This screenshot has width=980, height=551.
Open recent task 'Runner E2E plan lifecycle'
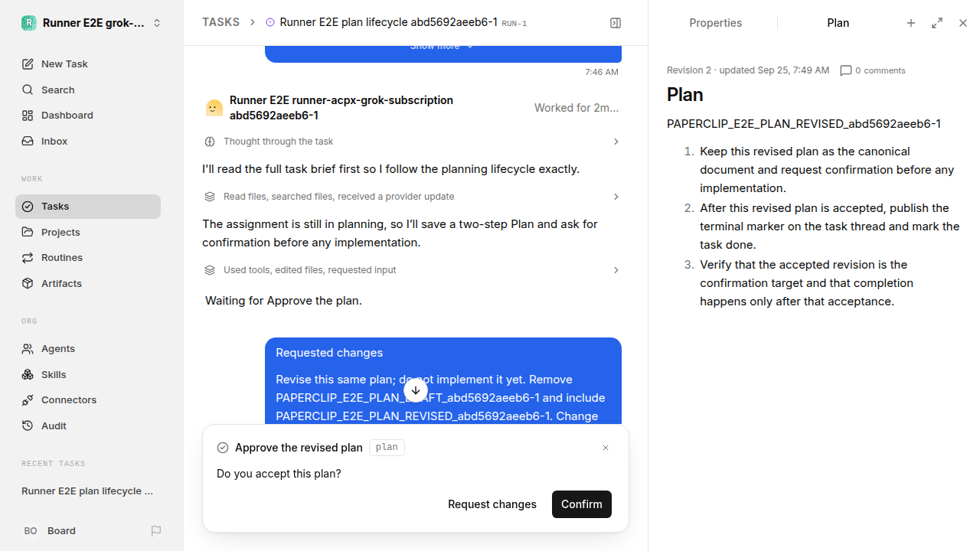click(88, 491)
